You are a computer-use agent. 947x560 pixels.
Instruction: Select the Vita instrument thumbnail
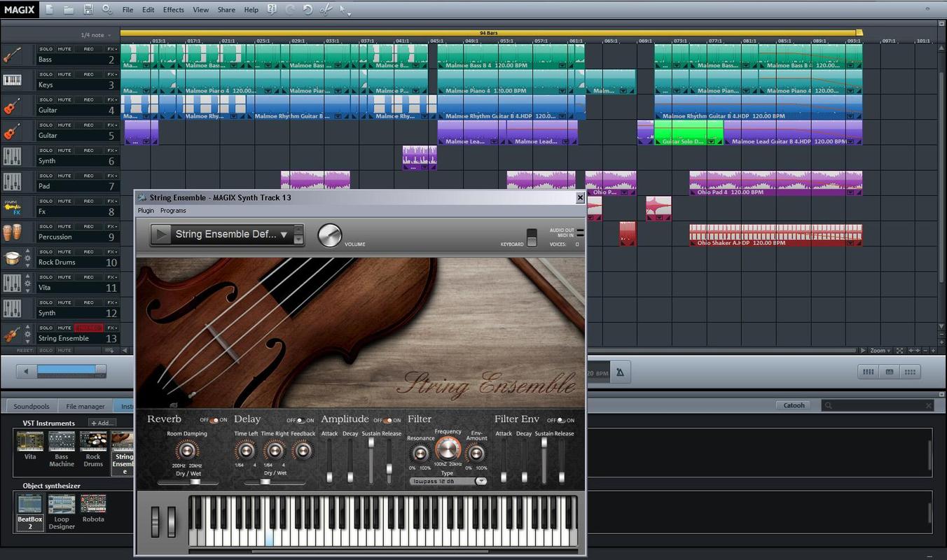(30, 441)
